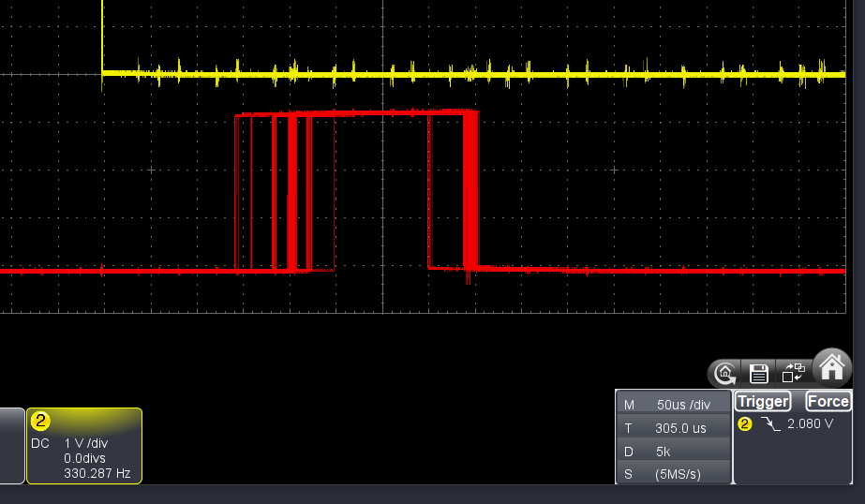Open the Home menu icon
This screenshot has height=504, width=865.
point(832,367)
